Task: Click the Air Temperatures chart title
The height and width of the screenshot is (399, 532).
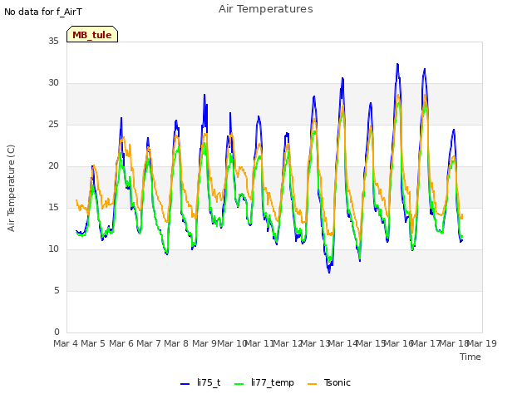Action: pos(266,9)
